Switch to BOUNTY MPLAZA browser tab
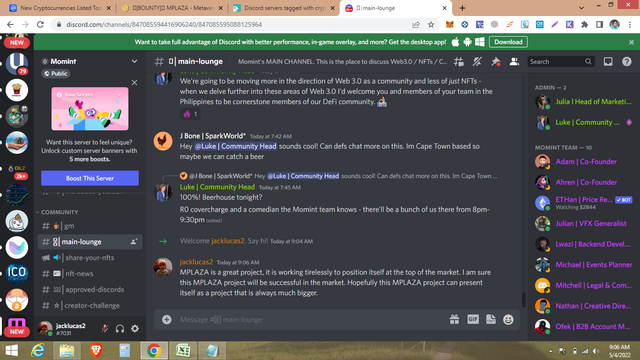640x360 pixels. pos(172,8)
